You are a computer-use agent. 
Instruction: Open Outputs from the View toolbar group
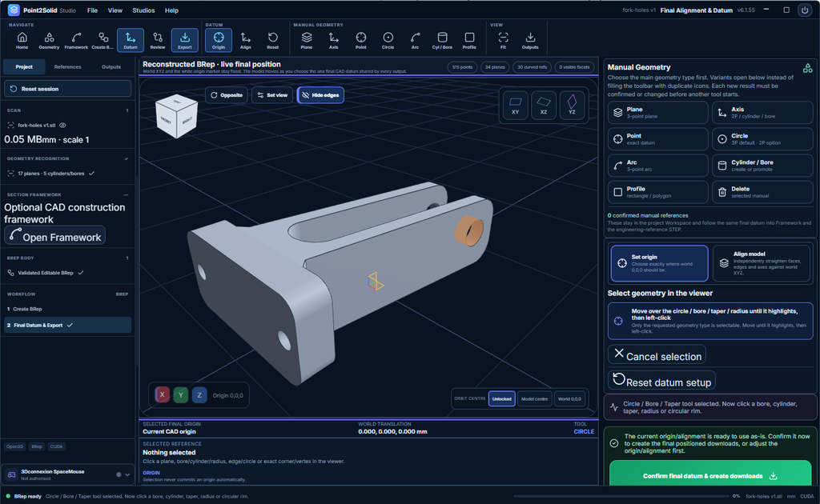tap(530, 40)
